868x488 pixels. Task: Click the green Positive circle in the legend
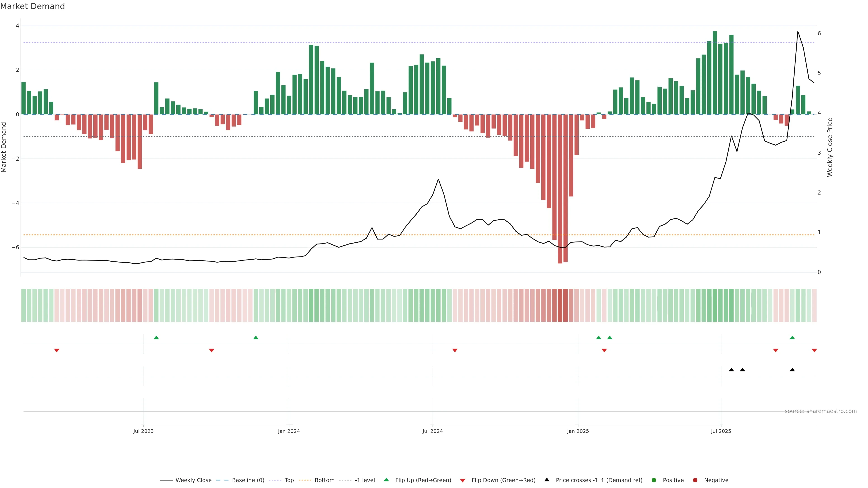654,480
